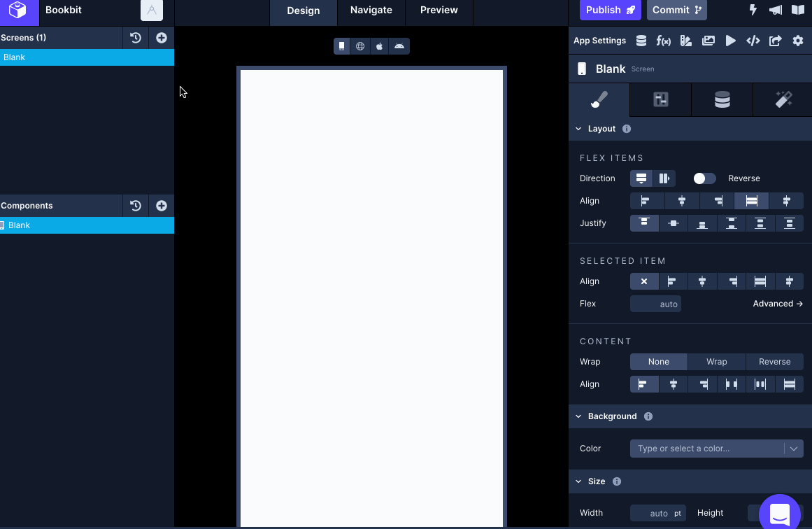Select the Wrap option for content

(x=716, y=362)
